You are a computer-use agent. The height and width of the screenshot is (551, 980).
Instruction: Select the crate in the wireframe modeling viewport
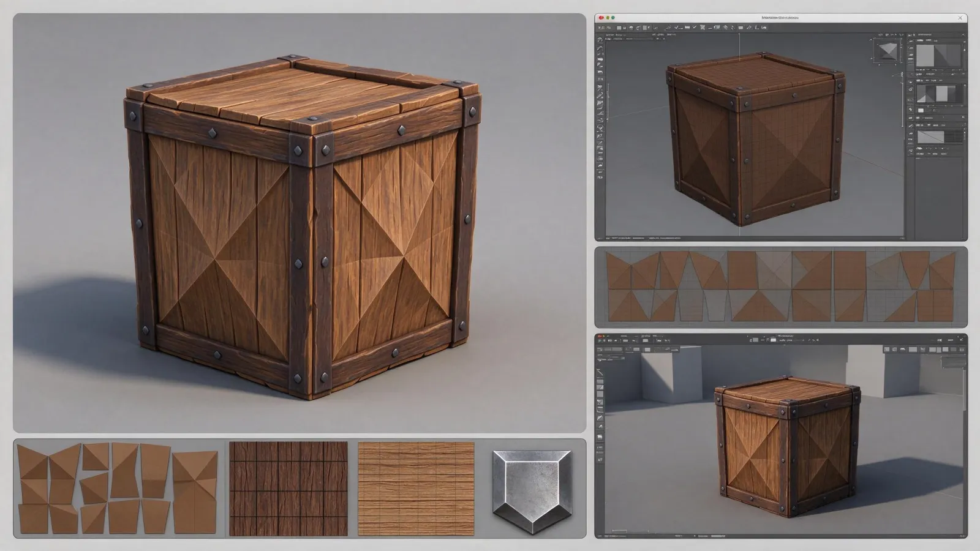coord(756,139)
